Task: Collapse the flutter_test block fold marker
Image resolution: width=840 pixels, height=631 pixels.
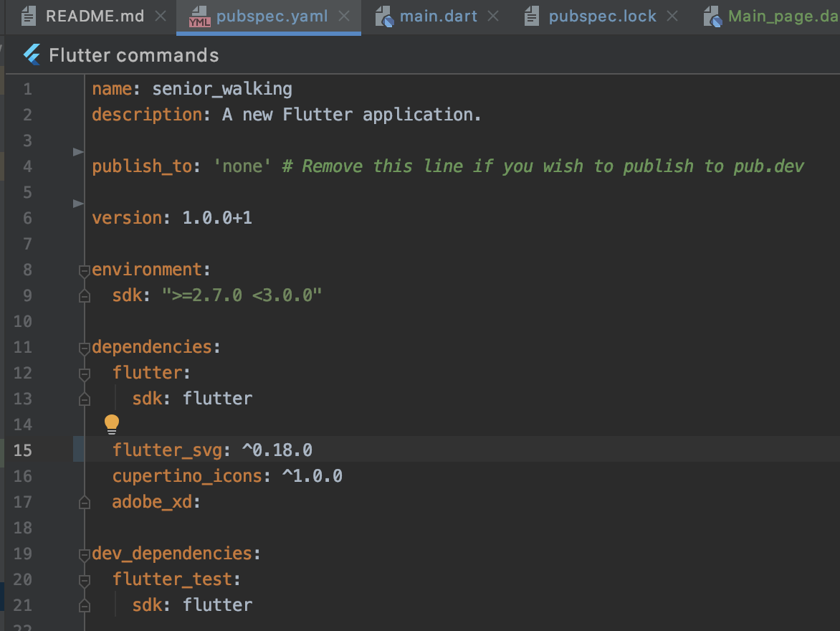Action: point(84,580)
